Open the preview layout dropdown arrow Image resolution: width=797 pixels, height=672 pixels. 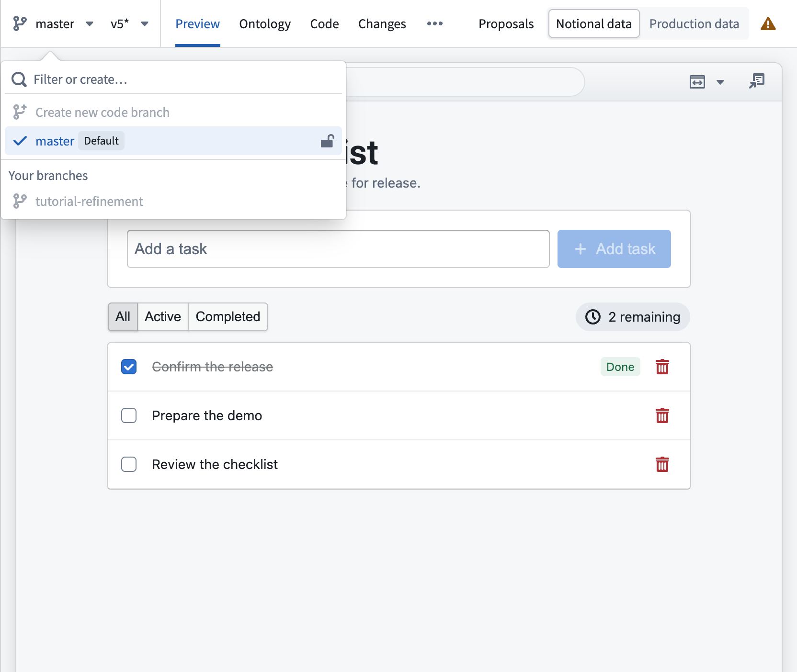720,82
